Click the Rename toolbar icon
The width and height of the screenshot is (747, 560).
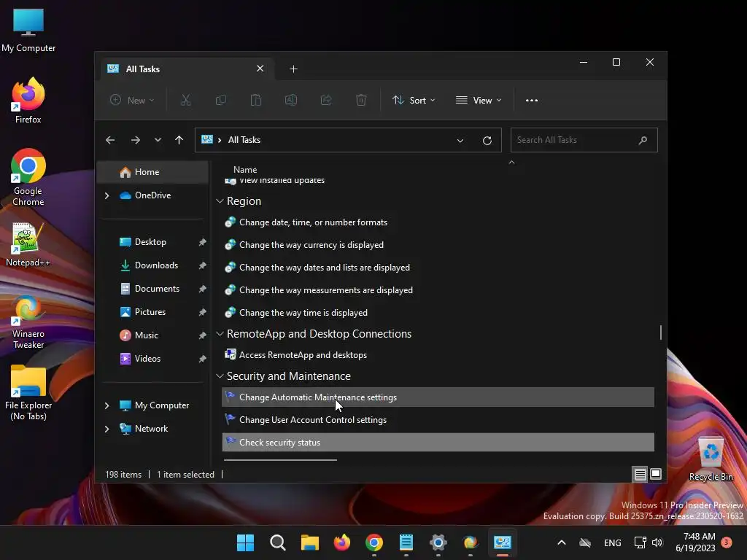pos(291,101)
